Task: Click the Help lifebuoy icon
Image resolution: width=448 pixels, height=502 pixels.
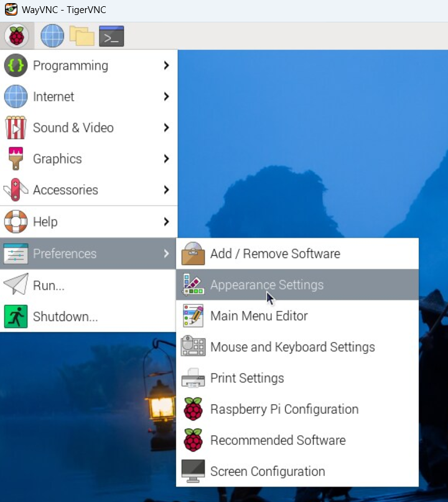Action: (x=16, y=221)
